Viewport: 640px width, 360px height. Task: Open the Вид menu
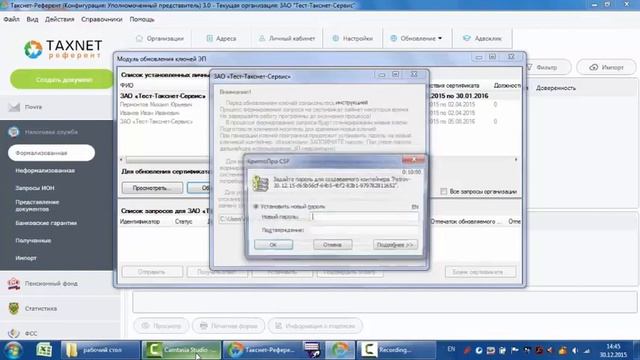(32, 19)
